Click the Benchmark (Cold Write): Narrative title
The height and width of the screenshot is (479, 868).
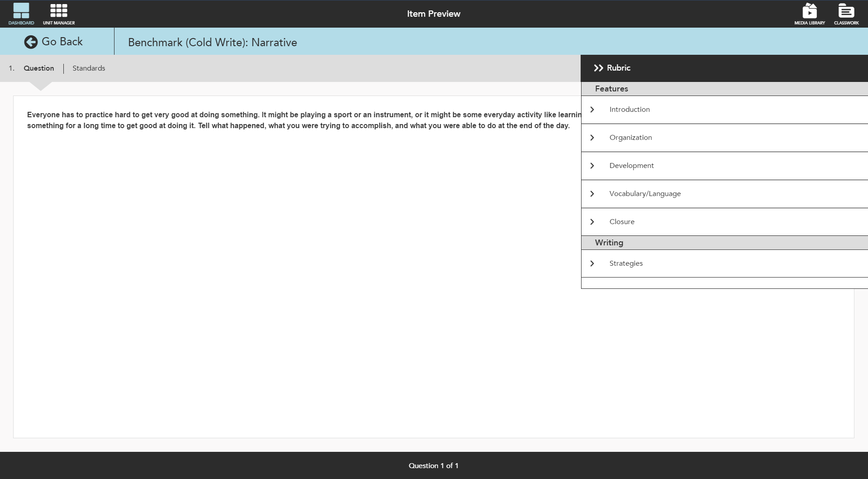pos(212,43)
